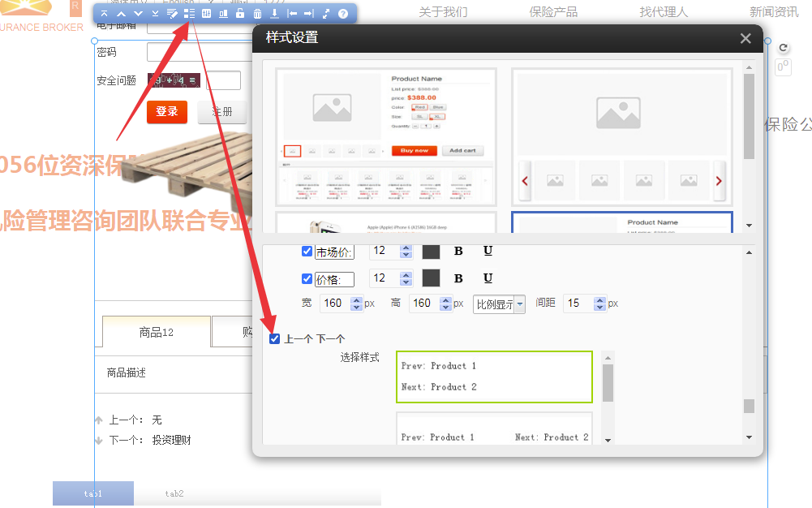Open the 比例显示 dropdown
This screenshot has width=812, height=508.
pos(499,304)
